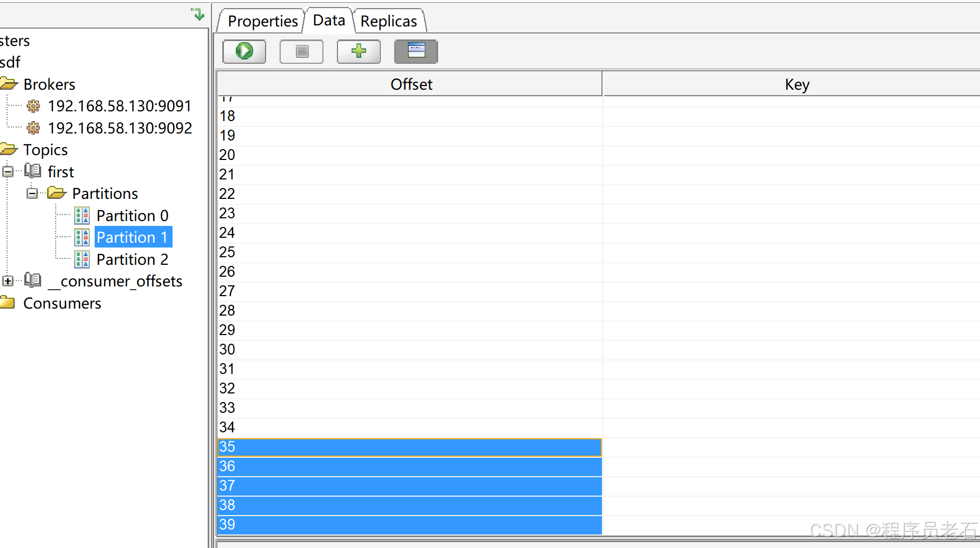Select the highlighted row with offset 36
980x548 pixels.
tap(409, 466)
